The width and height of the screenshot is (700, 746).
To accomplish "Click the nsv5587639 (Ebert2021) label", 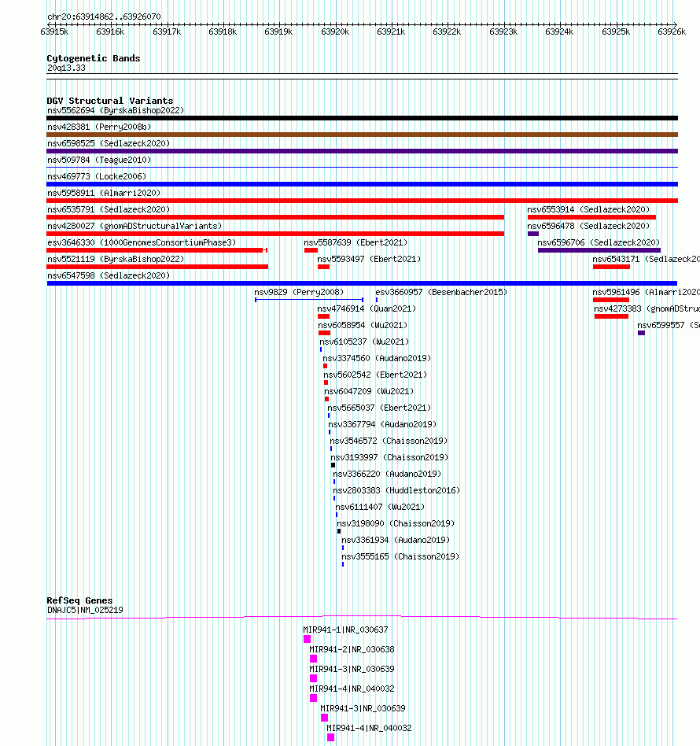I will point(356,242).
